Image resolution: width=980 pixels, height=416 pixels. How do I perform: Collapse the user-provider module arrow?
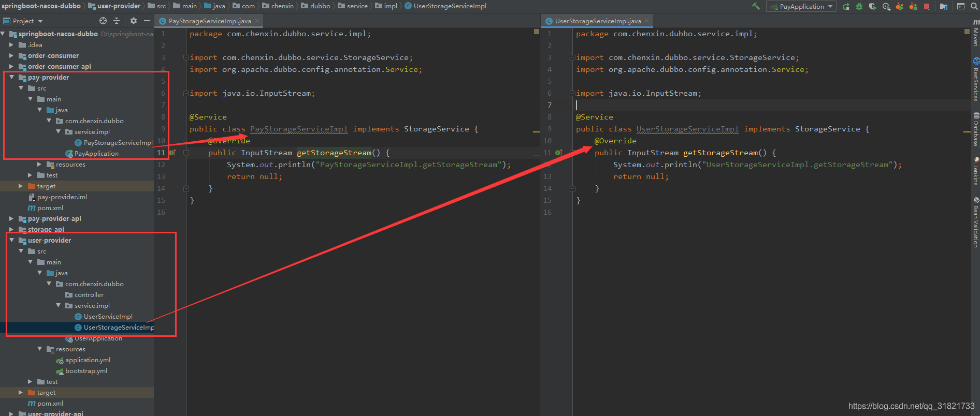(x=11, y=240)
